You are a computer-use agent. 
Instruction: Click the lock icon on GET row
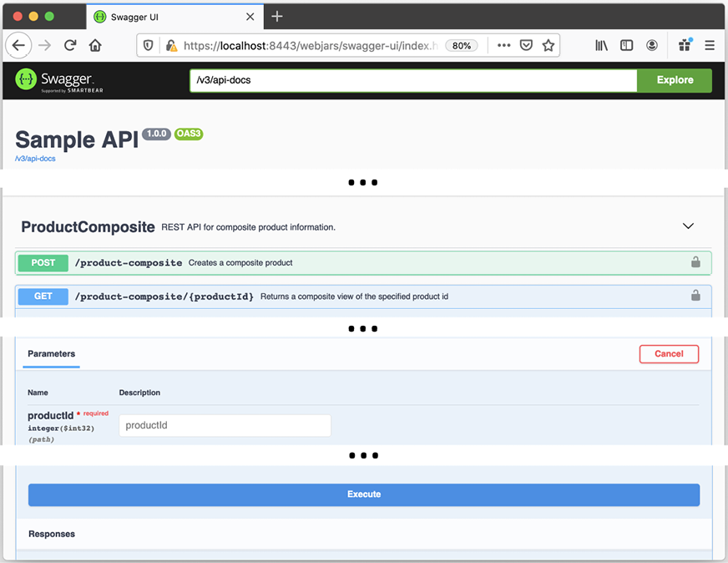pyautogui.click(x=695, y=296)
